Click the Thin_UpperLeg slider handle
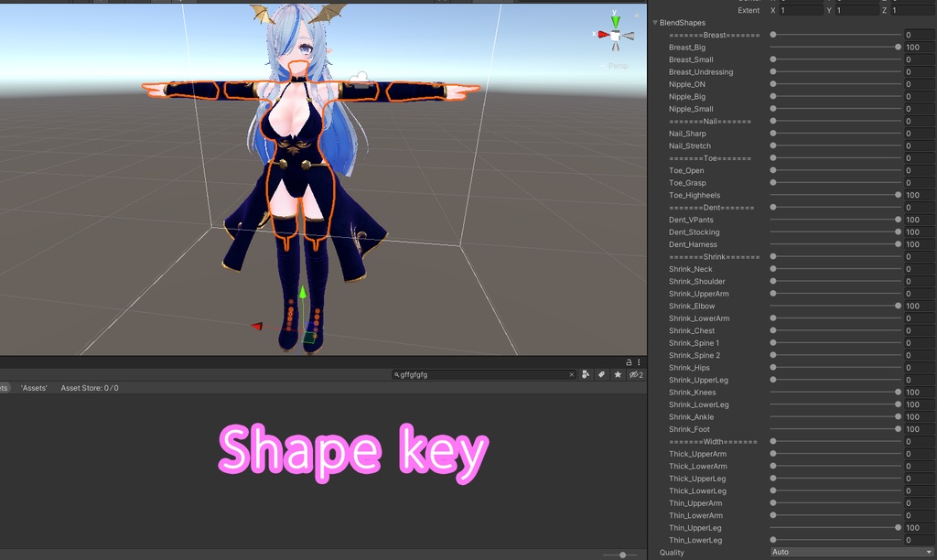 coord(898,528)
